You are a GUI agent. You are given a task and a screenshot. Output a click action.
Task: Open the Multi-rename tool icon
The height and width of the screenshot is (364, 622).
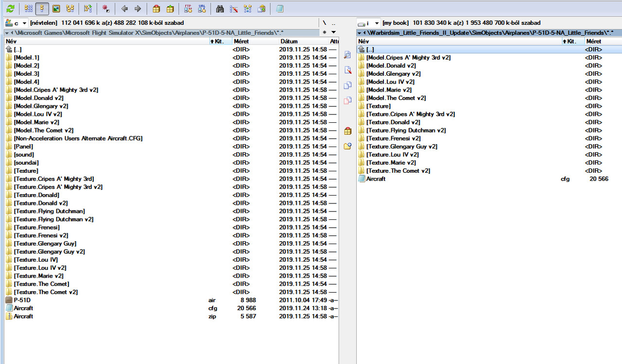[x=234, y=8]
